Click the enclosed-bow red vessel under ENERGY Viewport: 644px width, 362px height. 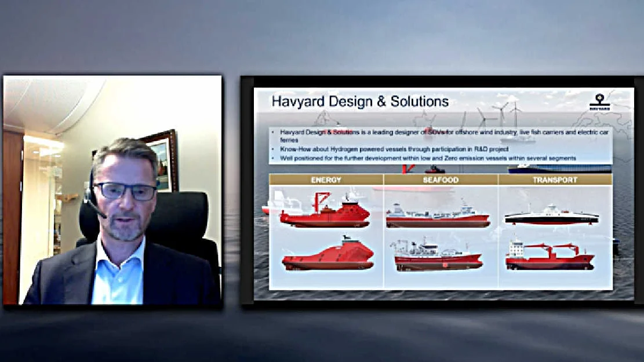(x=328, y=255)
